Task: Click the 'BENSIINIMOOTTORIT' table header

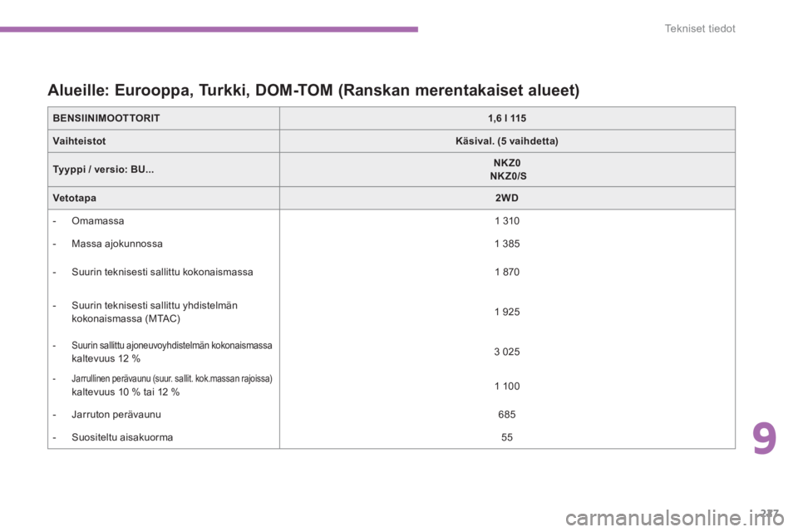Action: tap(106, 118)
